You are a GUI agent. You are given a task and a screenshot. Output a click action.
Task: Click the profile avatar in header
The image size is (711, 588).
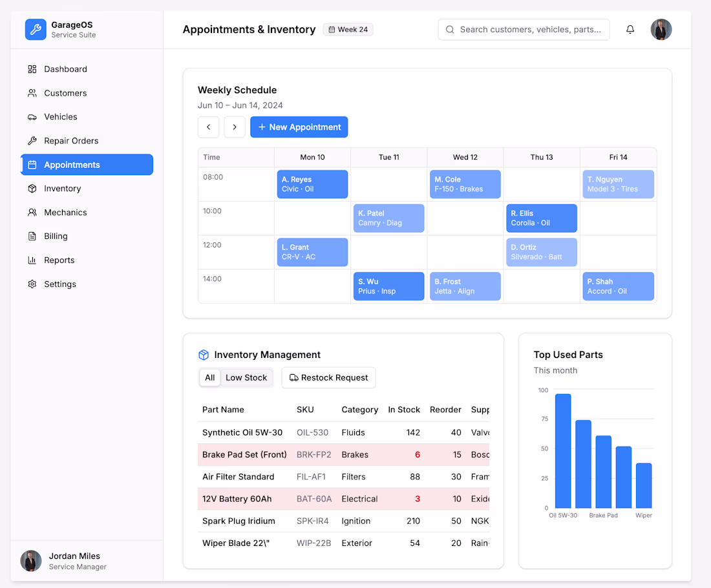tap(661, 30)
